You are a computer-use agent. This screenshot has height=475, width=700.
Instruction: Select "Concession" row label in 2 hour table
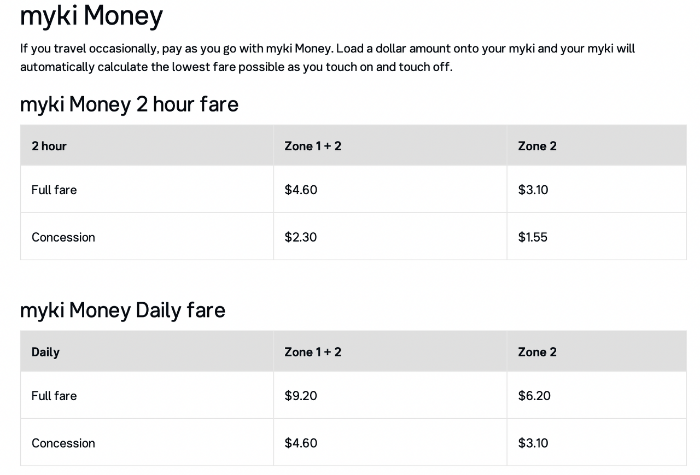[x=63, y=237]
